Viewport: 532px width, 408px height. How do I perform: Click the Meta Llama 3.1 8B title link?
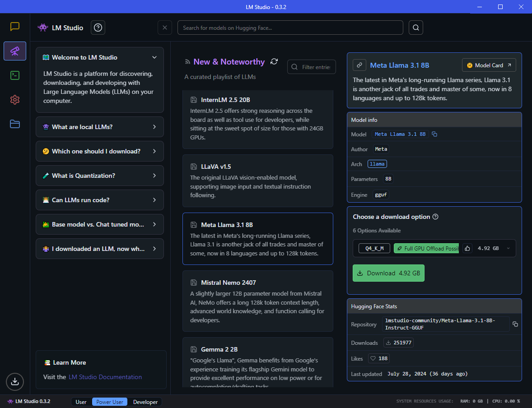point(399,65)
